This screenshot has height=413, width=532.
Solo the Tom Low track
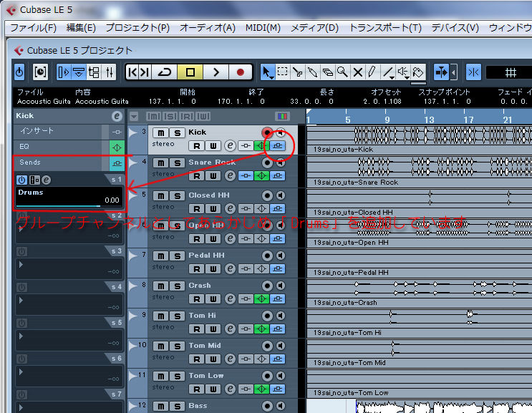[x=177, y=376]
